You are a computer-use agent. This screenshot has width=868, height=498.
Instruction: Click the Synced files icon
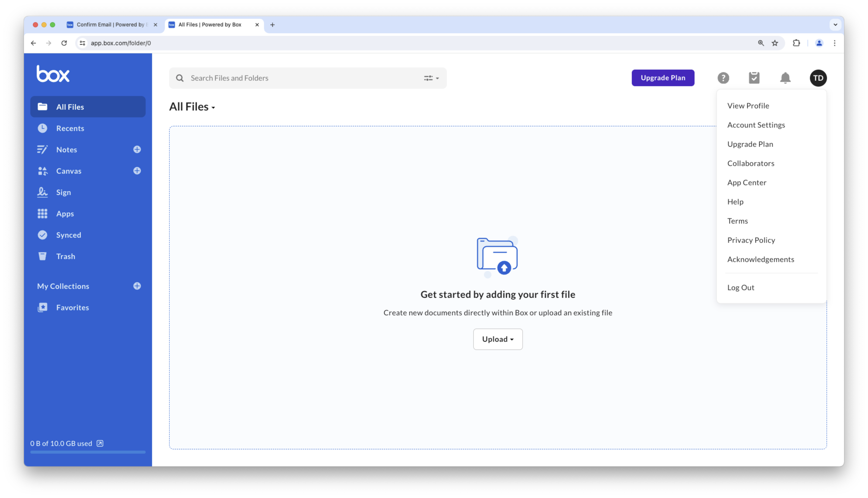42,235
